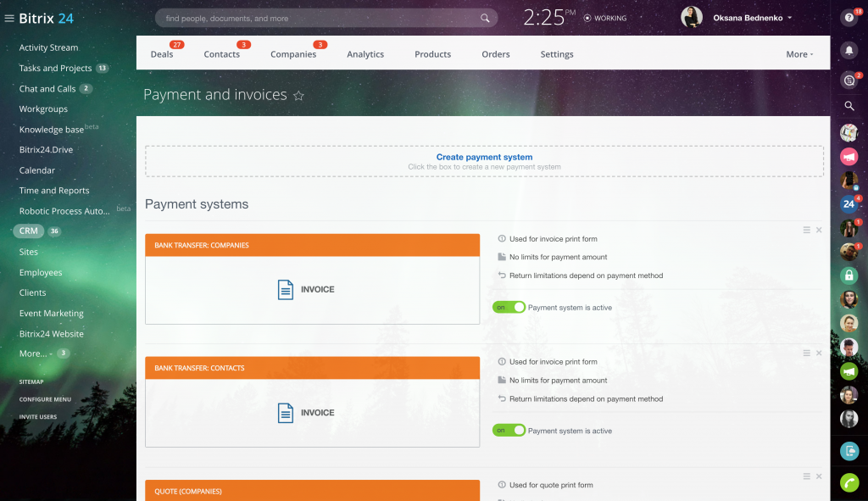Open the Analytics tab
This screenshot has height=501, width=868.
coord(365,54)
